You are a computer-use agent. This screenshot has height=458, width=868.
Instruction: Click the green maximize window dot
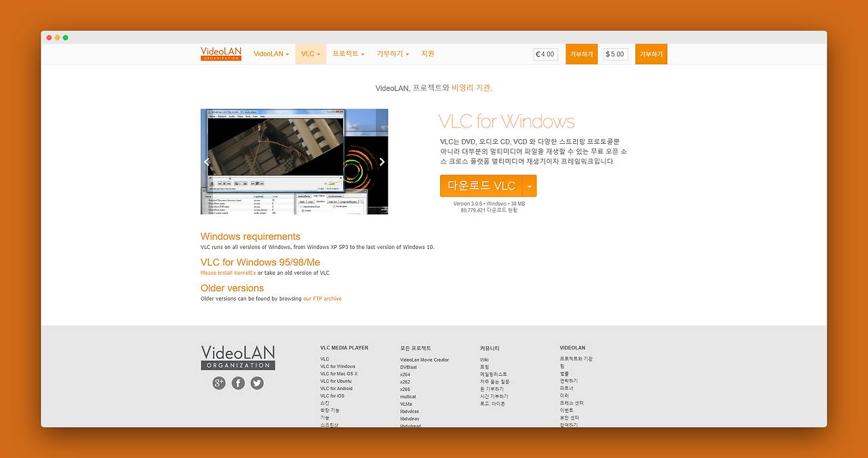point(66,37)
